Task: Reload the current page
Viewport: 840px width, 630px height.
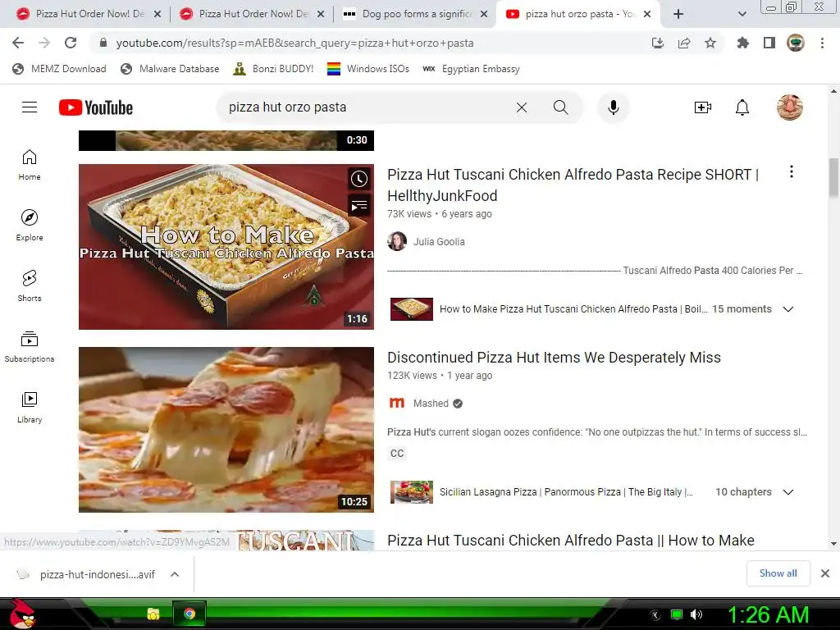Action: (71, 43)
